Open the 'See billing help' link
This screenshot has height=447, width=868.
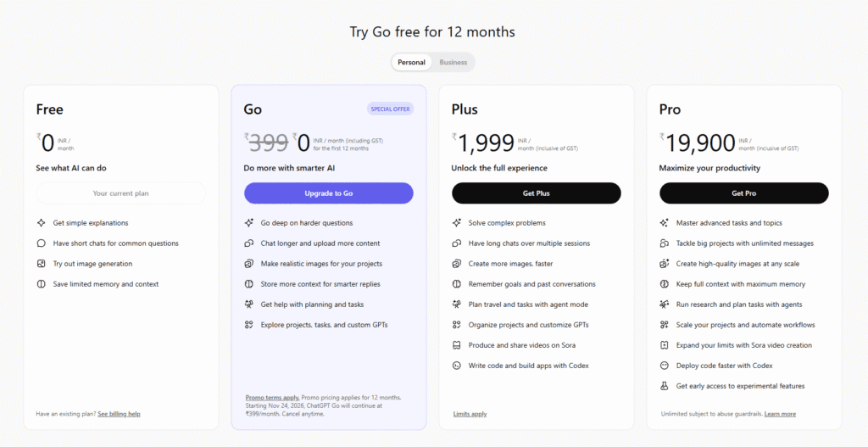(x=119, y=414)
